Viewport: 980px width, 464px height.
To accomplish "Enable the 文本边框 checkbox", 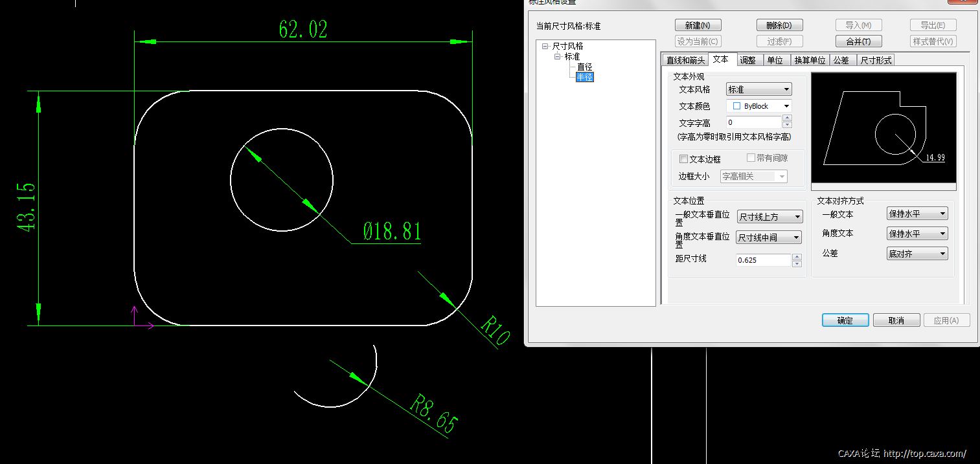I will pos(683,159).
